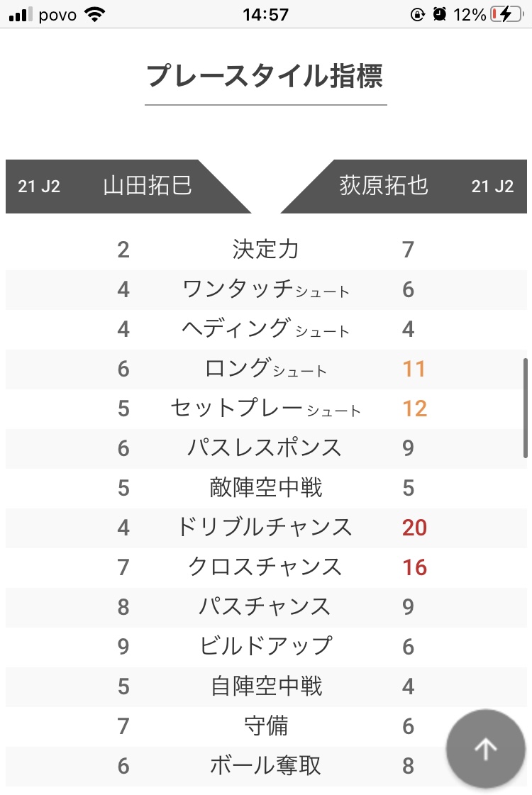Tap the クロスチャンス row label
This screenshot has height=795, width=532.
(x=265, y=567)
